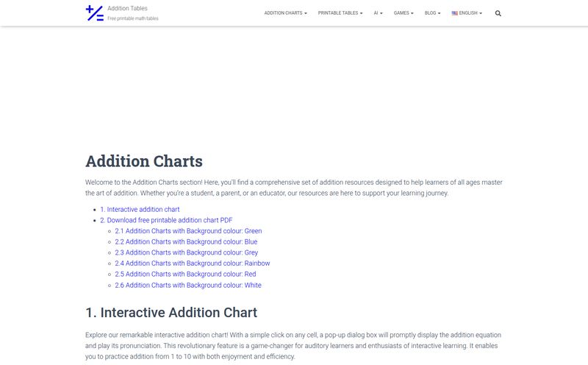
Task: Jump to Background colour: Rainbow charts
Action: (193, 263)
